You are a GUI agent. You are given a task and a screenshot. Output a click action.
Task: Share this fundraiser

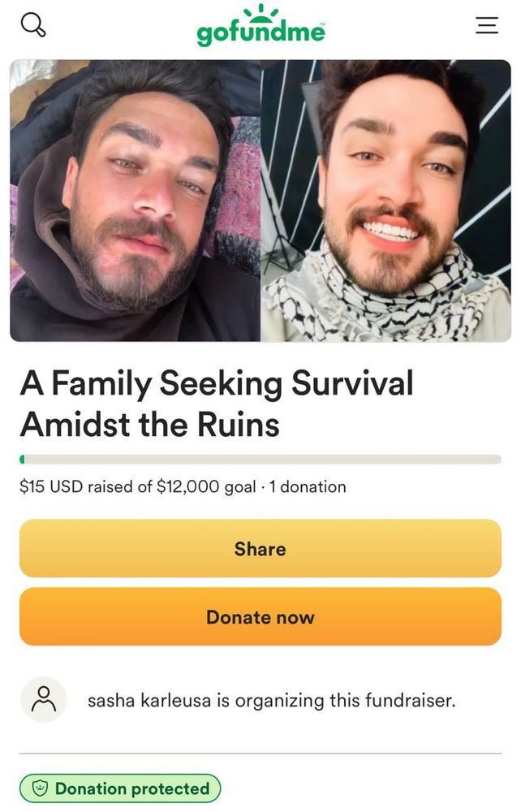[260, 548]
